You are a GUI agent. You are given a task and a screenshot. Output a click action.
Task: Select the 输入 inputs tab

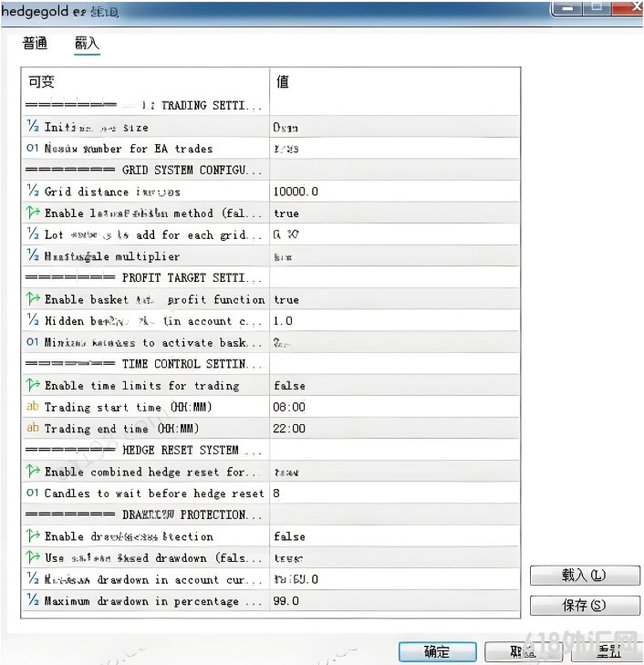[87, 43]
